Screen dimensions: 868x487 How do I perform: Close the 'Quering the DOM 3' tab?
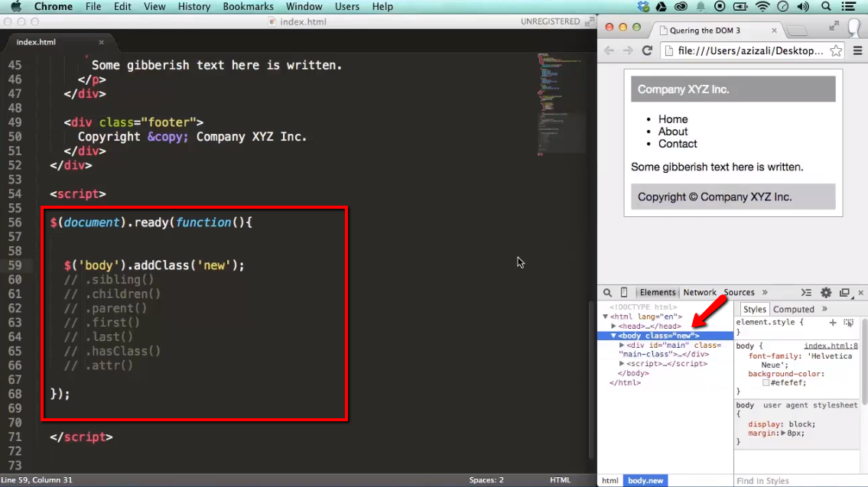tap(774, 31)
